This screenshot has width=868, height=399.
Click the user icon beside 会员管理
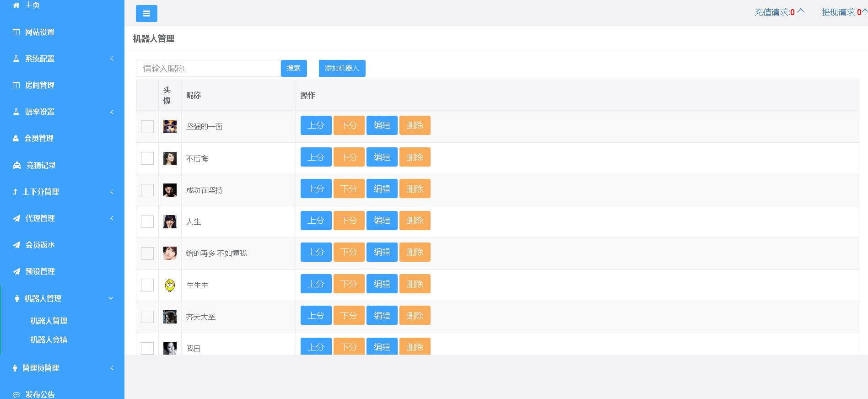(16, 138)
